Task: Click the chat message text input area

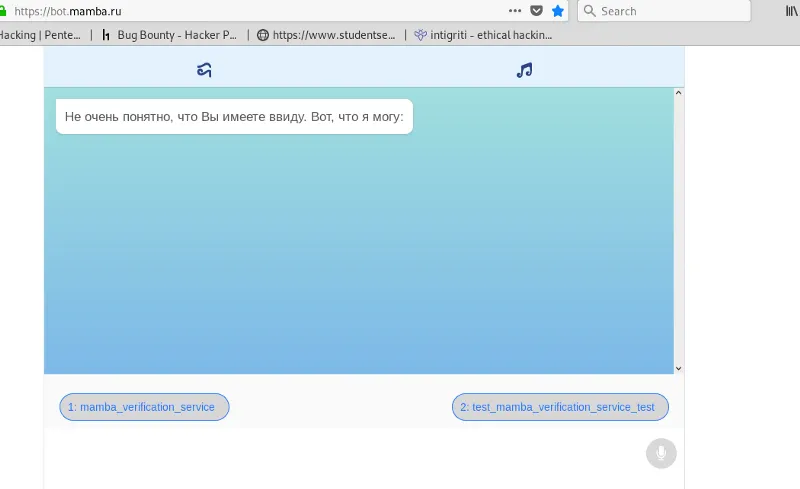Action: (340, 454)
